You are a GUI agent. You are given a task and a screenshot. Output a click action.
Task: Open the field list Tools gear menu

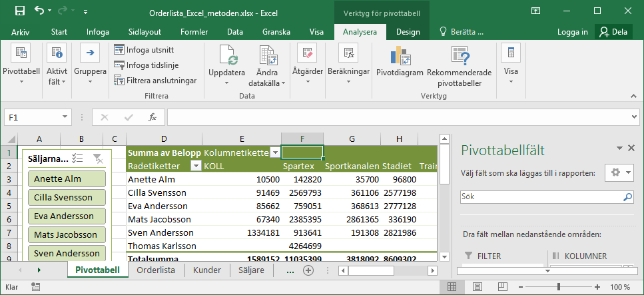point(619,173)
